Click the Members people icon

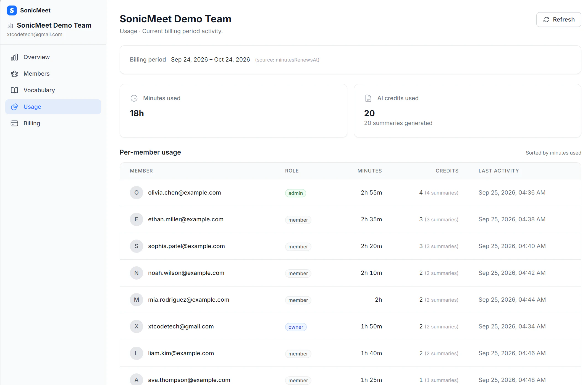tap(14, 74)
